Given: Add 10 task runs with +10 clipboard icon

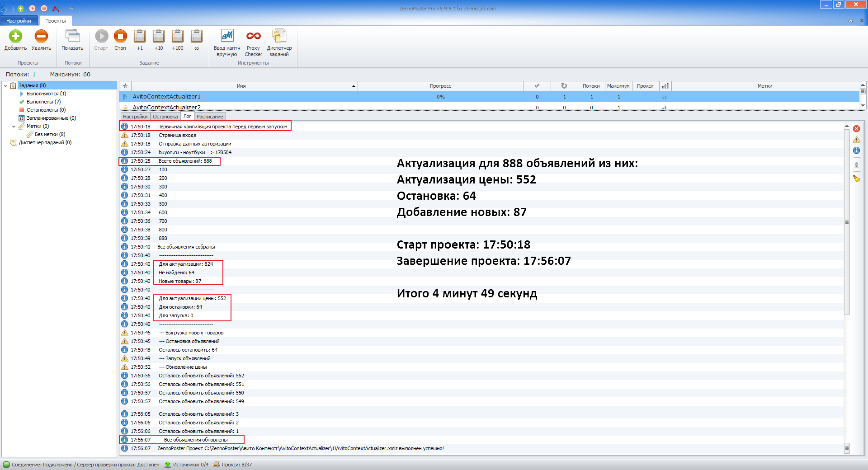Looking at the screenshot, I should (x=158, y=41).
